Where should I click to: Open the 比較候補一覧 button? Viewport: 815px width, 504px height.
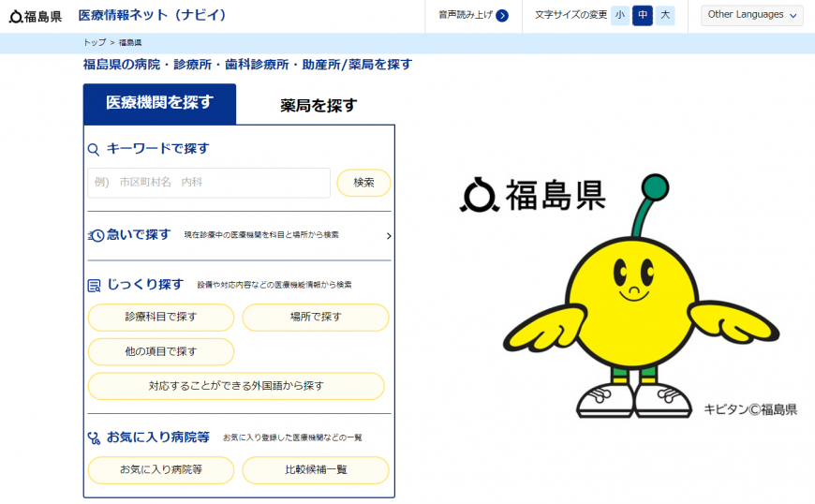coord(316,469)
